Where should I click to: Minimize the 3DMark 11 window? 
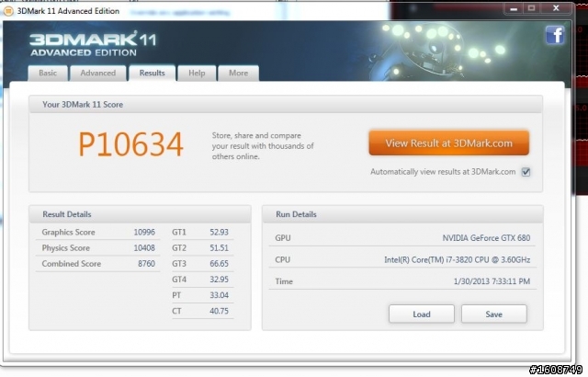point(514,8)
